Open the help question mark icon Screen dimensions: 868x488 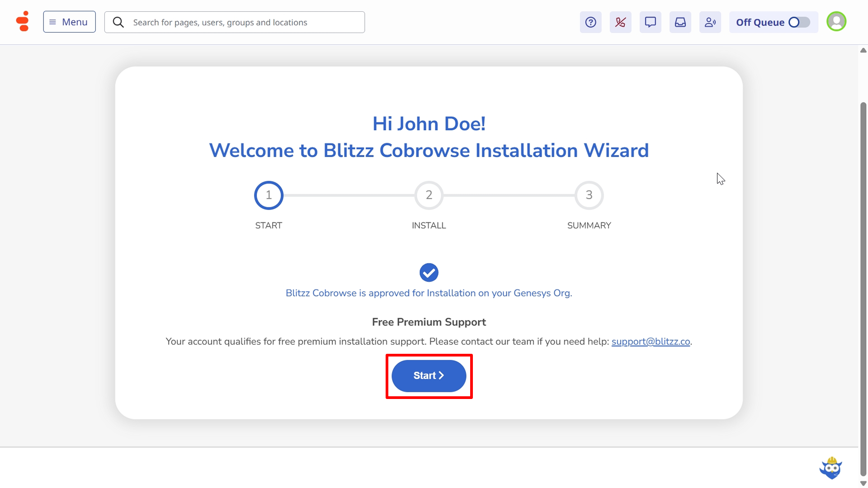pyautogui.click(x=590, y=22)
